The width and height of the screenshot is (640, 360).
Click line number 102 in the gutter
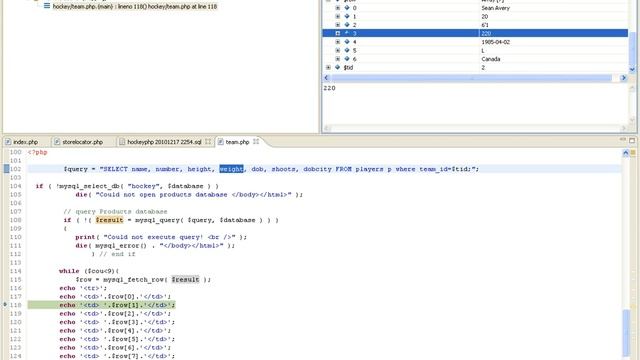click(16, 169)
